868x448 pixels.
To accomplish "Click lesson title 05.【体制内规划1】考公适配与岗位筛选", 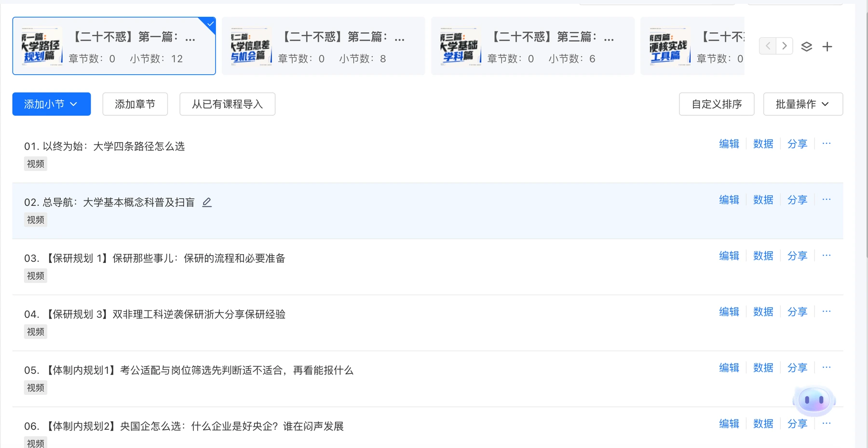I will coord(189,370).
